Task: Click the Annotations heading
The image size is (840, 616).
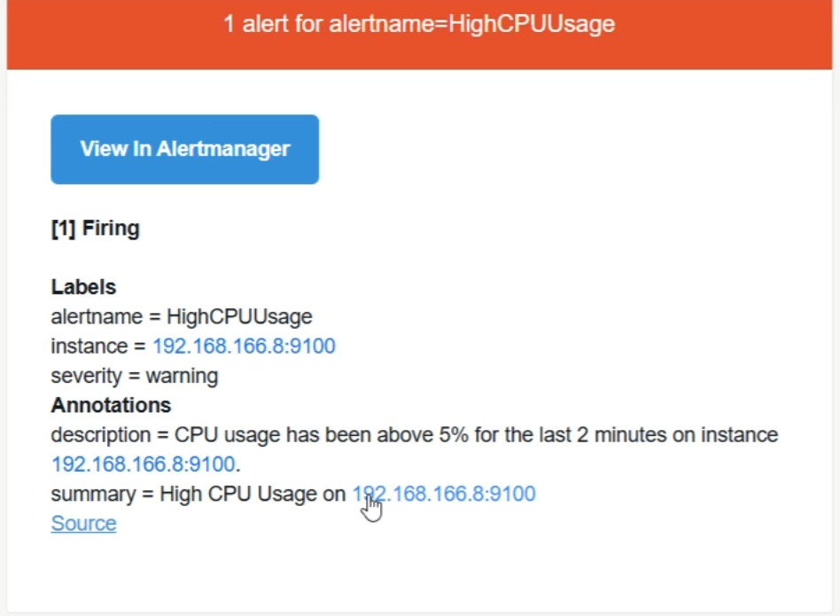Action: 111,405
